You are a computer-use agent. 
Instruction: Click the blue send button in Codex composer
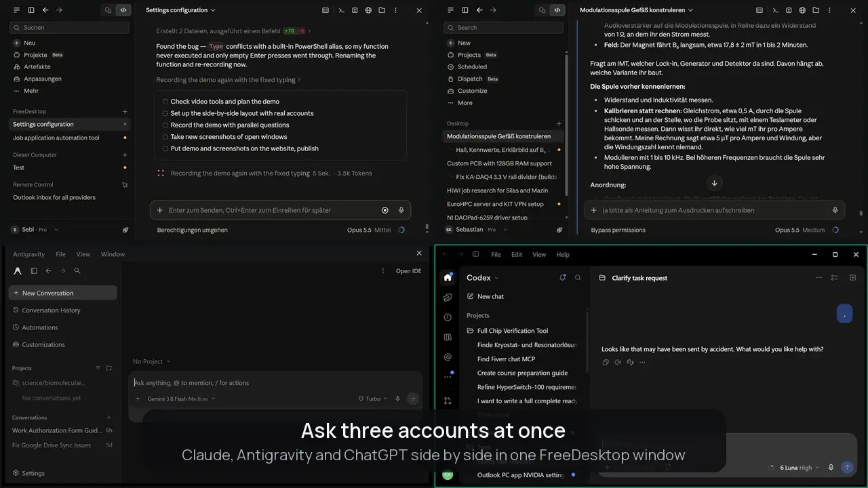[847, 468]
